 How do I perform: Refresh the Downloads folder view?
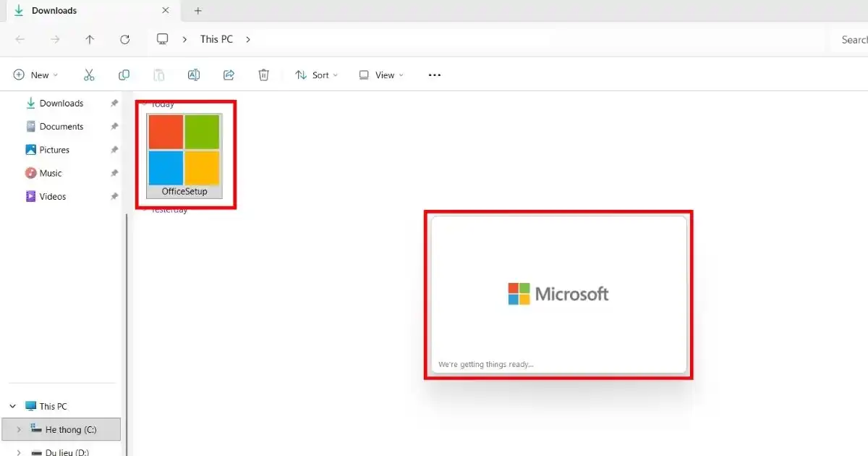click(x=124, y=40)
